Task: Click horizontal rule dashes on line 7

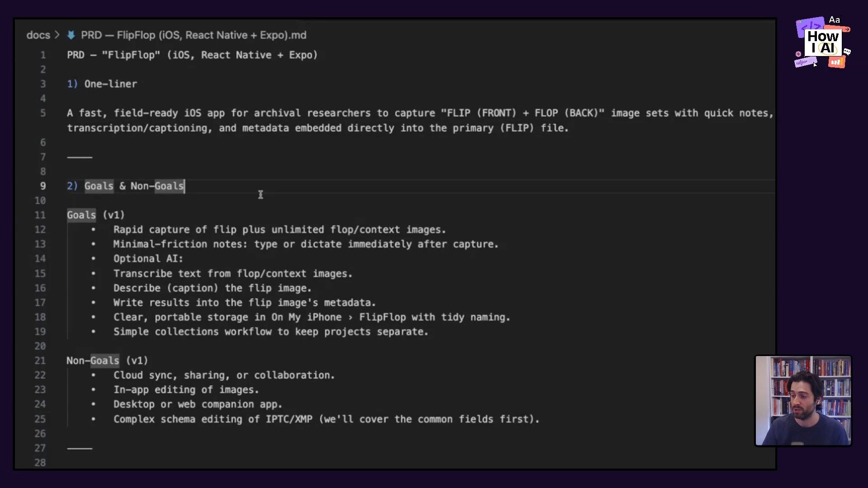Action: pyautogui.click(x=80, y=157)
